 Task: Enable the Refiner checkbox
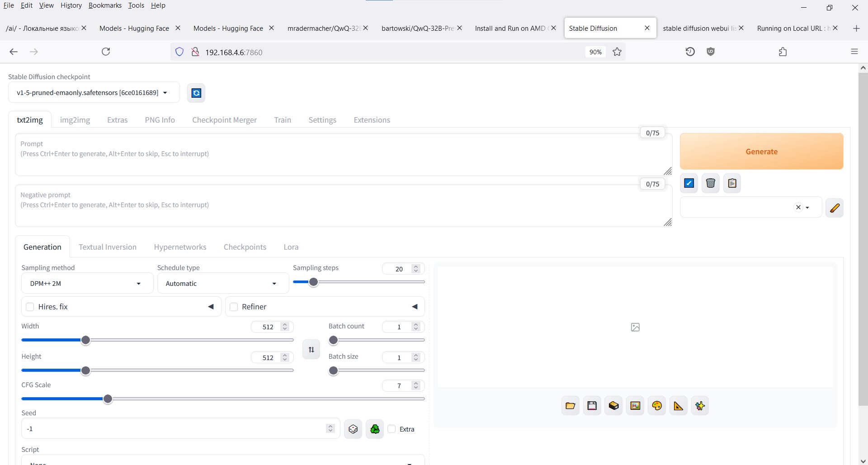point(234,307)
